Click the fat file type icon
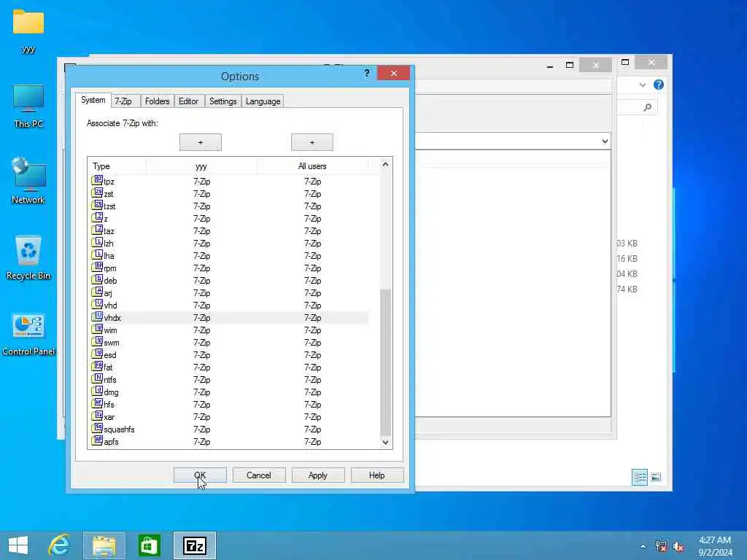 [x=97, y=367]
